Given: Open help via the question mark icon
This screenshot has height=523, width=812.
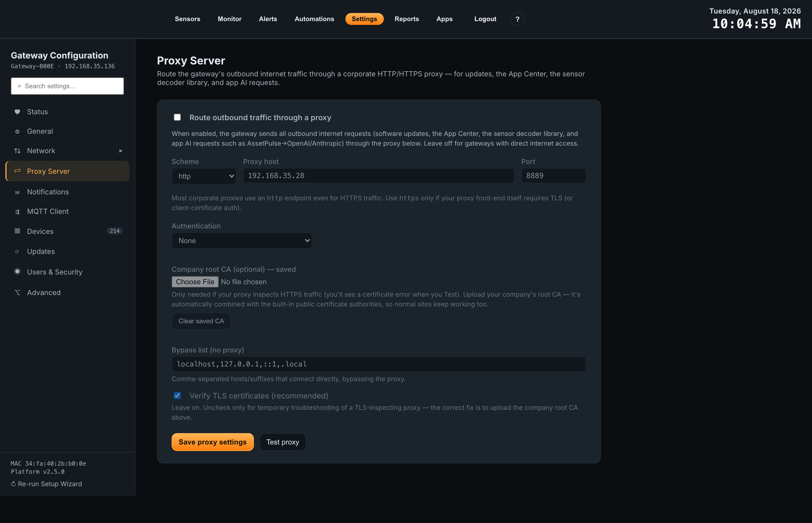Looking at the screenshot, I should tap(517, 19).
